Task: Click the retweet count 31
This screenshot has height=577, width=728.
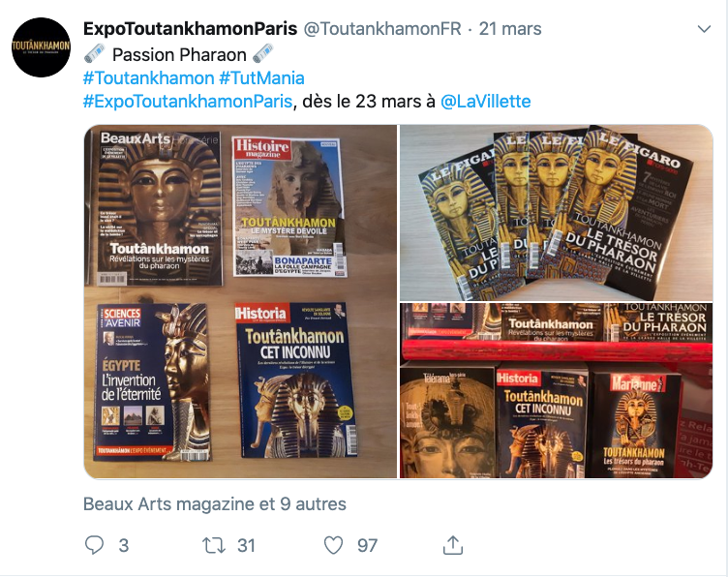Action: click(x=246, y=545)
